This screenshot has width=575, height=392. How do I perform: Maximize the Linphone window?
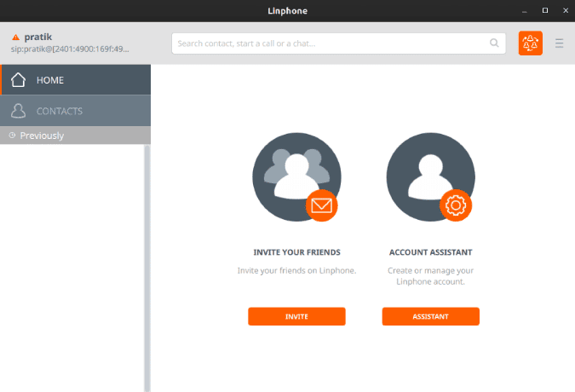point(544,10)
